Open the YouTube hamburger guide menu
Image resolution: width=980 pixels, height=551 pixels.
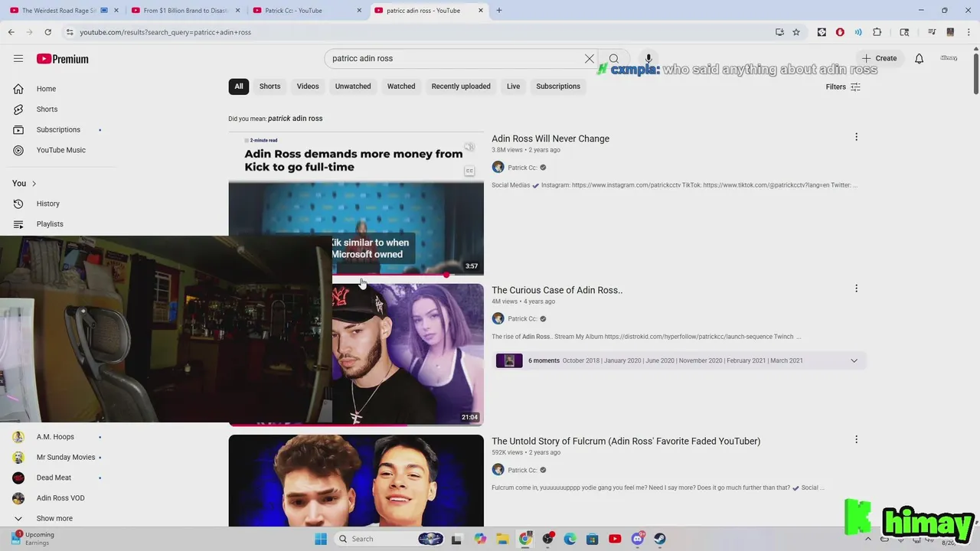pyautogui.click(x=18, y=58)
